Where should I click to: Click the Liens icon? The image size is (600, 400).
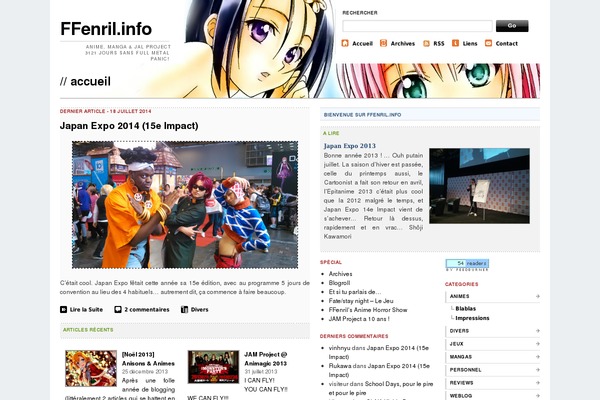pyautogui.click(x=455, y=43)
